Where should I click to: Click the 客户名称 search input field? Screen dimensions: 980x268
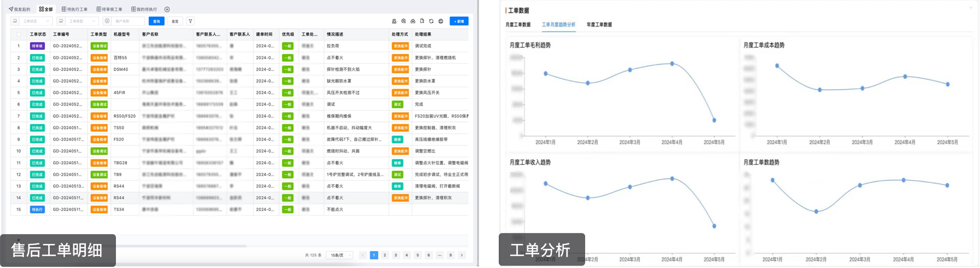[129, 21]
